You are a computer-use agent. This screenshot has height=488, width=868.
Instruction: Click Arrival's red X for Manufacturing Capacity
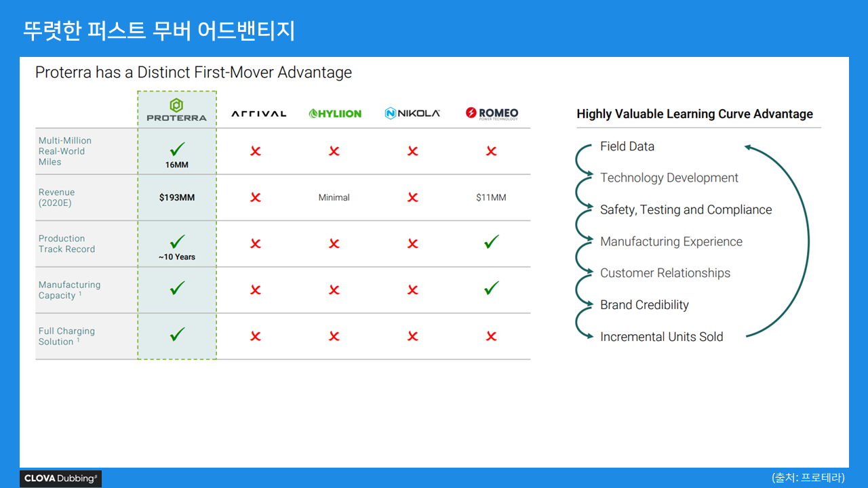[x=256, y=290]
